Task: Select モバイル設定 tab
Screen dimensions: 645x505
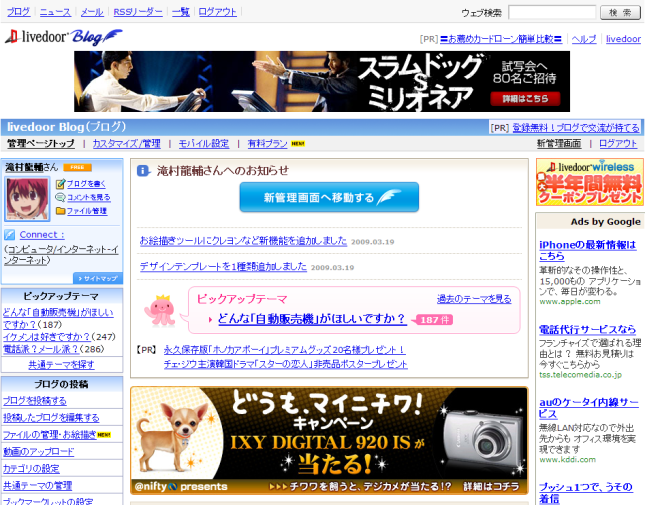Action: [204, 144]
